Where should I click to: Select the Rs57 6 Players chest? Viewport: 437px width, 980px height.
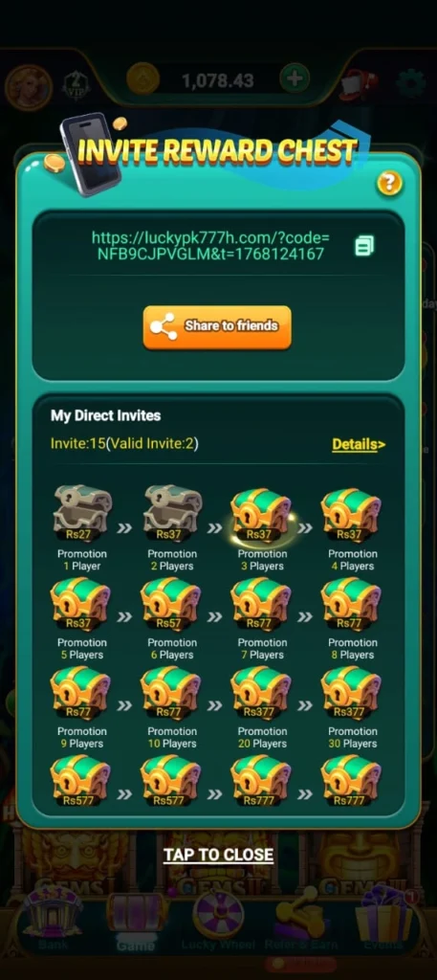(x=172, y=605)
